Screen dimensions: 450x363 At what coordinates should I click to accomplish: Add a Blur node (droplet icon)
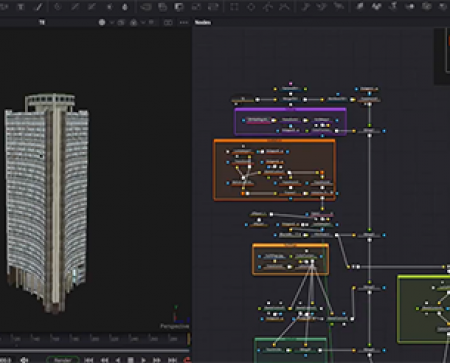[125, 7]
